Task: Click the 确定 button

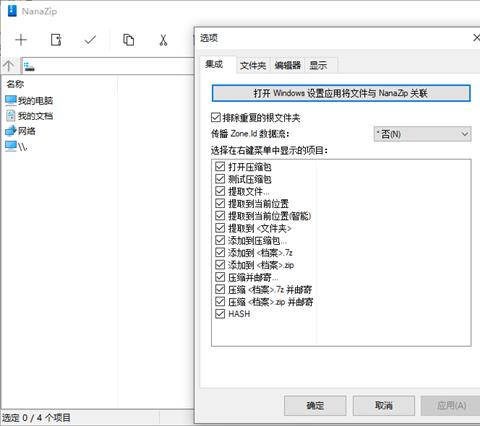Action: click(315, 406)
